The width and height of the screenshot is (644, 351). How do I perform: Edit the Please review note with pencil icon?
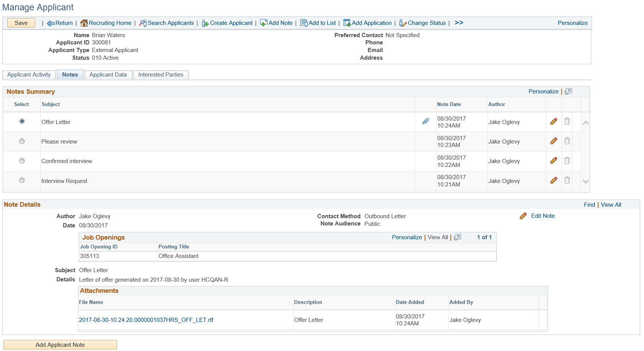tap(553, 141)
